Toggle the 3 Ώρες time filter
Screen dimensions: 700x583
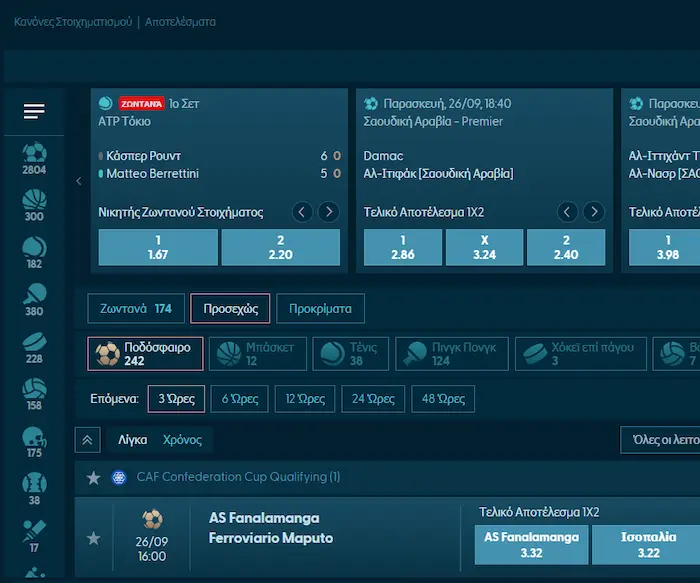point(176,399)
